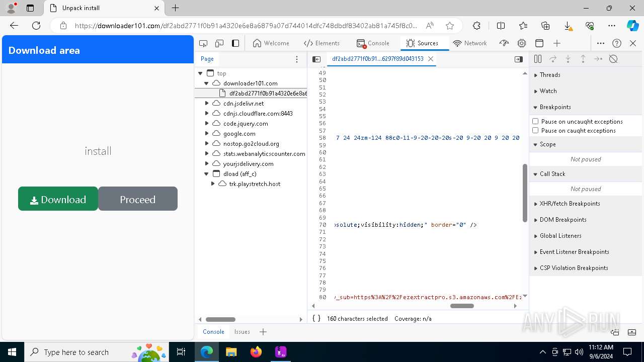This screenshot has width=644, height=362.
Task: Expand trk.playstretch.host tree node
Action: (212, 184)
